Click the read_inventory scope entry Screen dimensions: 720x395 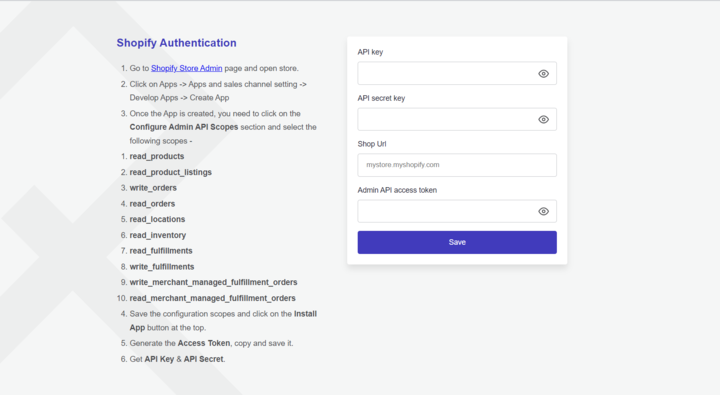pyautogui.click(x=158, y=235)
